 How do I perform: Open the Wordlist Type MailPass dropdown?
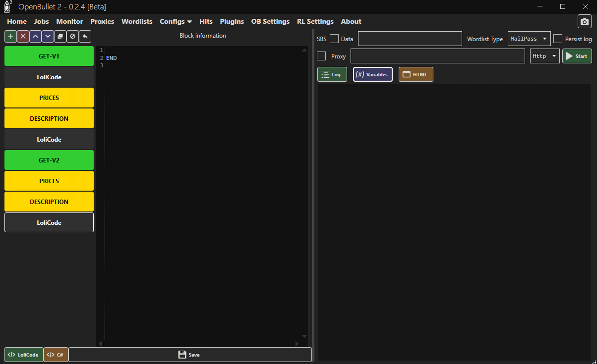coord(529,39)
